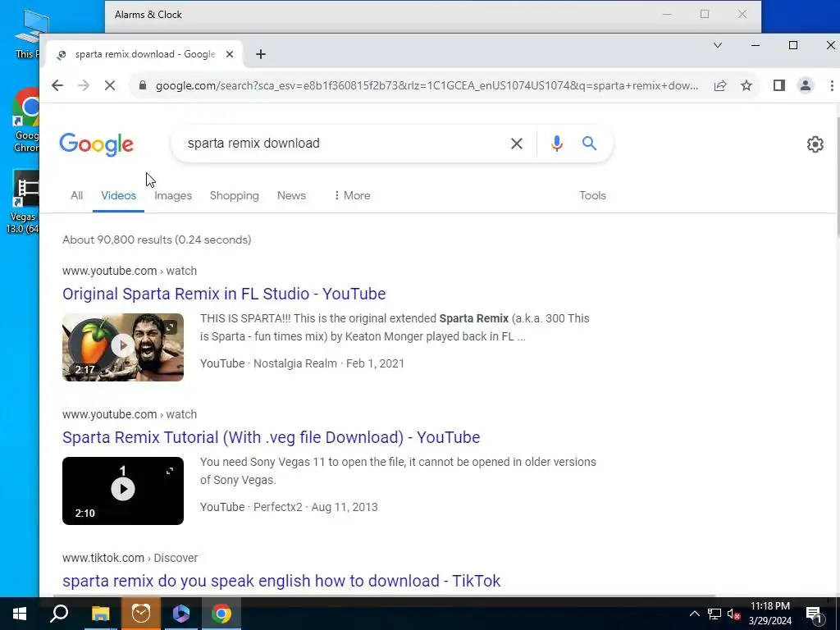
Task: Select the This PC desktop icon
Action: (28, 33)
